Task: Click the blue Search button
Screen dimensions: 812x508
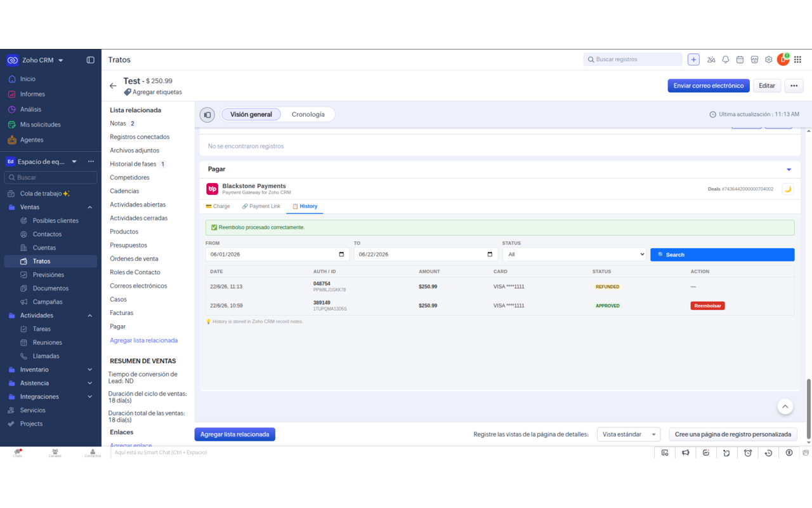Action: click(722, 255)
